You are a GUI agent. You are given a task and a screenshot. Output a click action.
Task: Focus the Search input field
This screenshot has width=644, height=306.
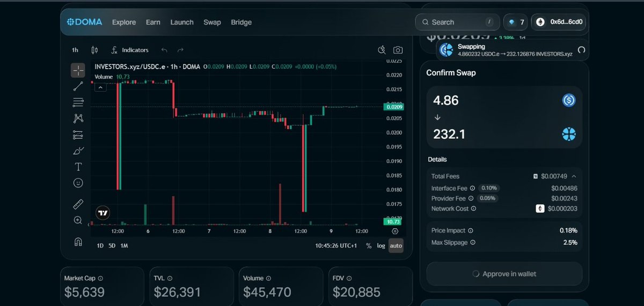[457, 22]
